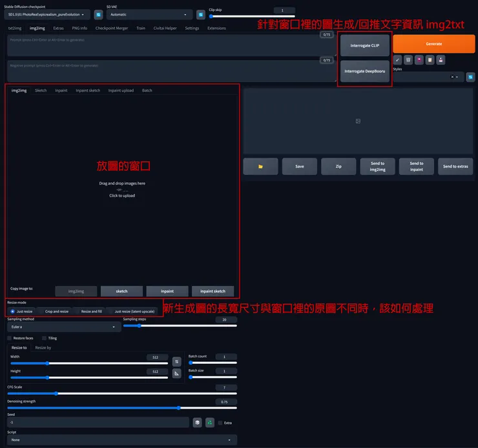Open Civitai Helper tab
478x448 pixels.
tap(165, 28)
